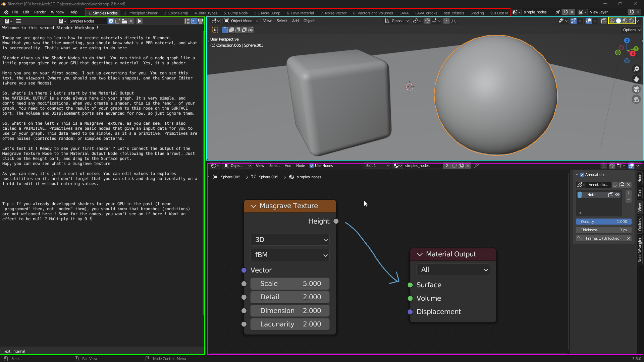Click the Options button in the viewport

(631, 30)
